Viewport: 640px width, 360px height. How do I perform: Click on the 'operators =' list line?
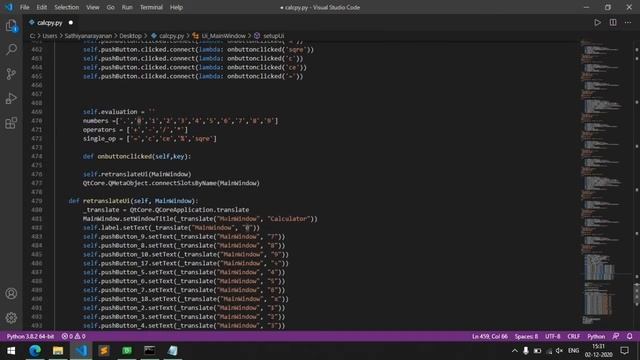tap(136, 130)
